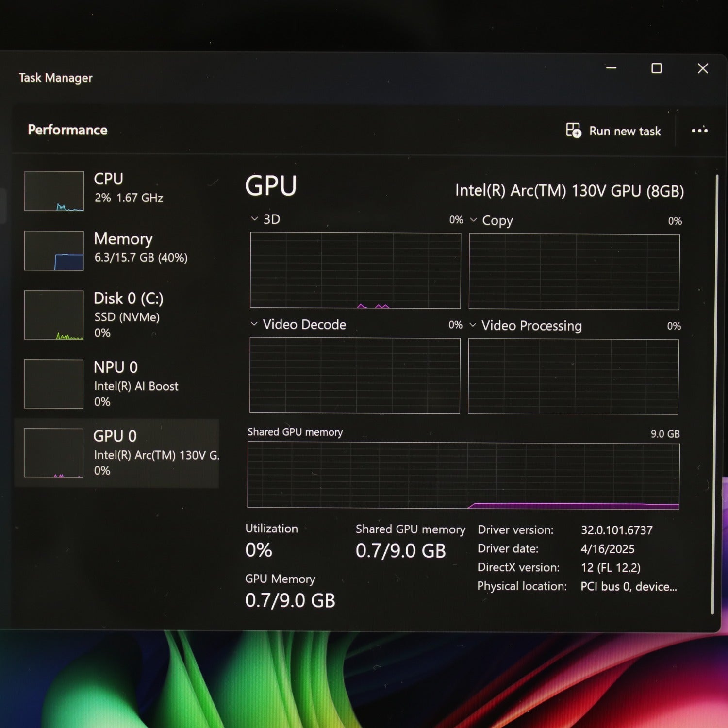Select the NPU 0 mini graph
Screen dimensions: 728x728
point(54,384)
